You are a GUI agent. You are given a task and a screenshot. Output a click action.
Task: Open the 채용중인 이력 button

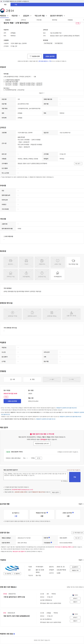pyautogui.click(x=75, y=570)
